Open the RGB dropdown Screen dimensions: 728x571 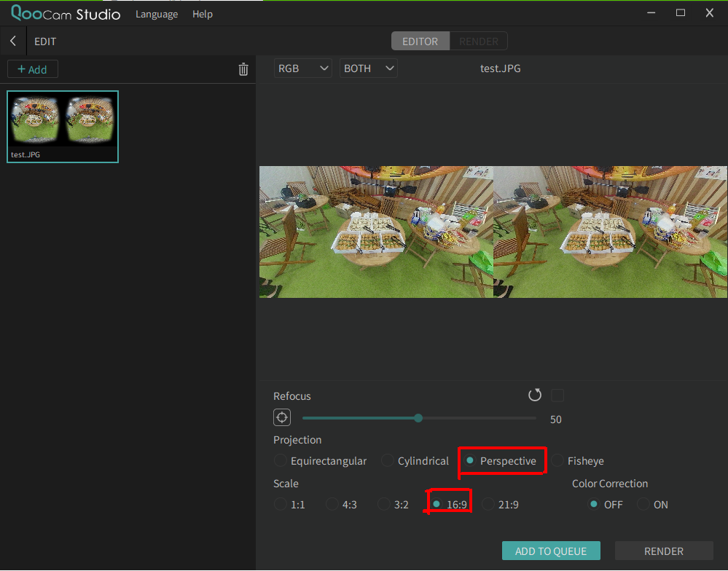[302, 68]
